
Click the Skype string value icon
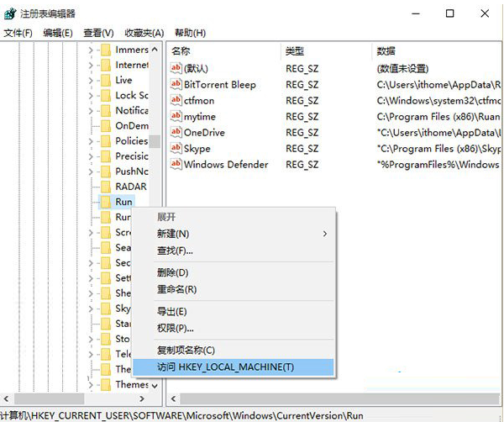[176, 148]
